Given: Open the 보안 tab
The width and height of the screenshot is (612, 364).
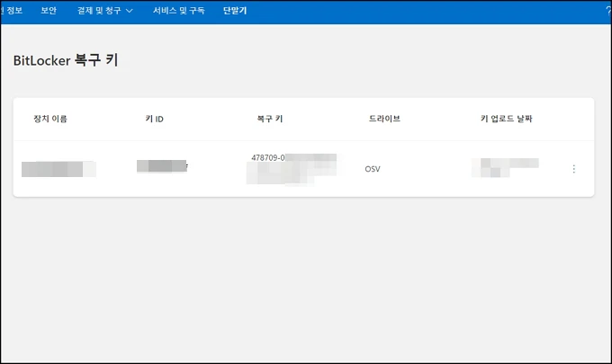Looking at the screenshot, I should tap(49, 11).
